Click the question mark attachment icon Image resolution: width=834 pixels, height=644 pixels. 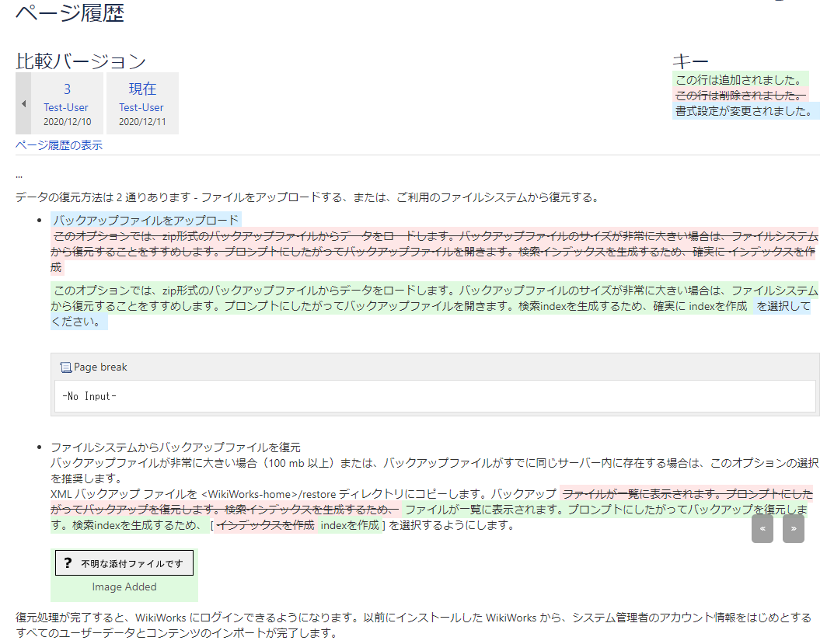[x=68, y=563]
